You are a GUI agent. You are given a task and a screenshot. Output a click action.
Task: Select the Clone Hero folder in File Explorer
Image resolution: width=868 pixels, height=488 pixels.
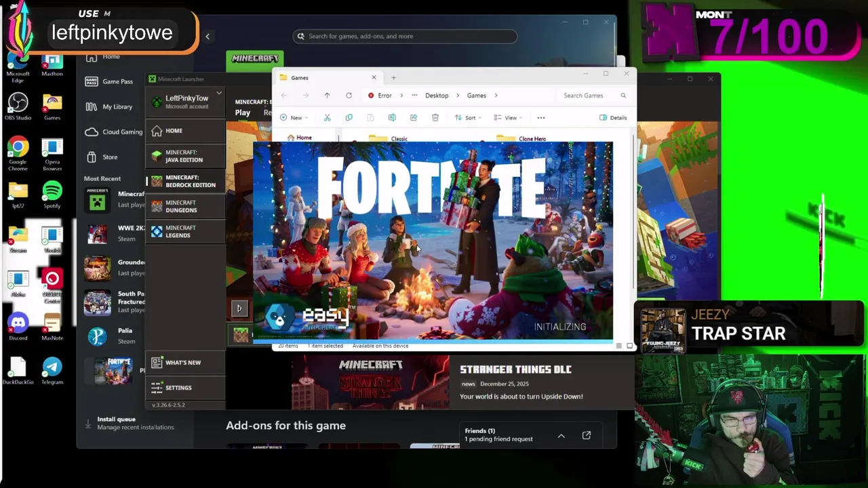pos(521,138)
